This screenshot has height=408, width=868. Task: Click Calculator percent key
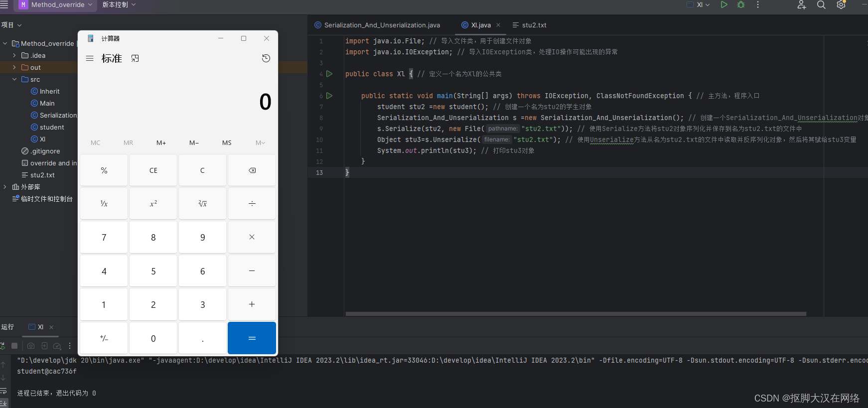(x=104, y=170)
